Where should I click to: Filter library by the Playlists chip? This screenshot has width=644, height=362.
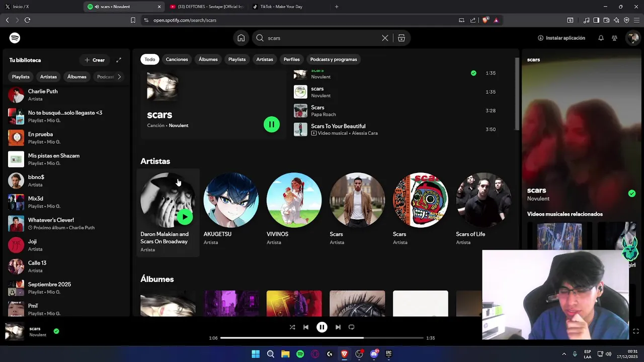point(21,77)
